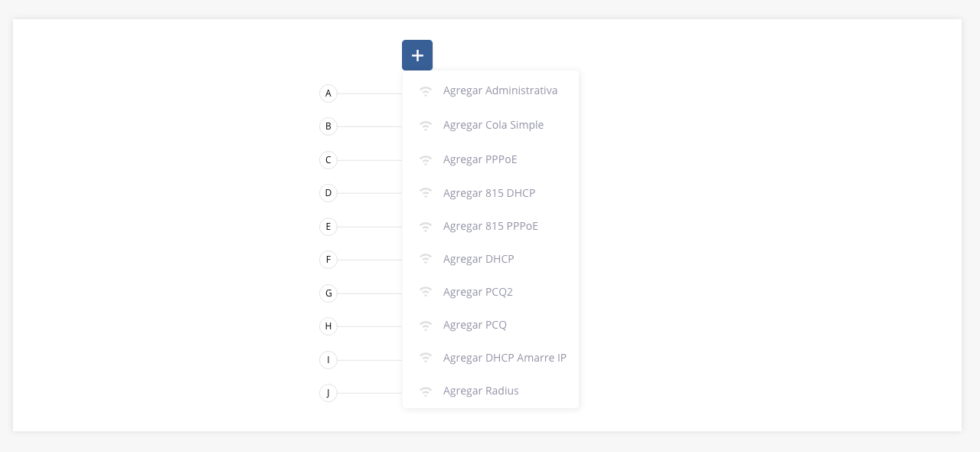Select the Agregar Administrativa menu entry

pyautogui.click(x=491, y=91)
